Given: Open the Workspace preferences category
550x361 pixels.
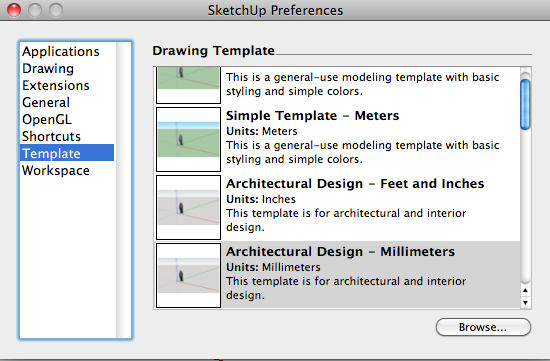Looking at the screenshot, I should click(56, 171).
